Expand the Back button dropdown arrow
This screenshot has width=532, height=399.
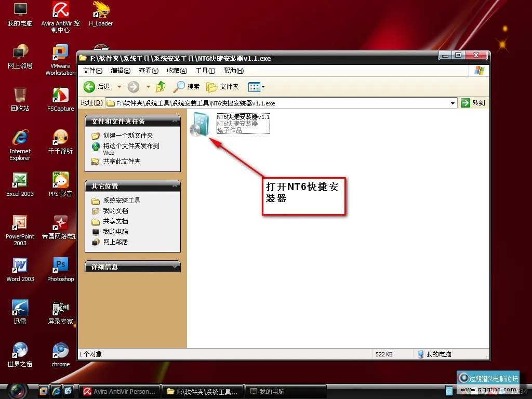[118, 87]
